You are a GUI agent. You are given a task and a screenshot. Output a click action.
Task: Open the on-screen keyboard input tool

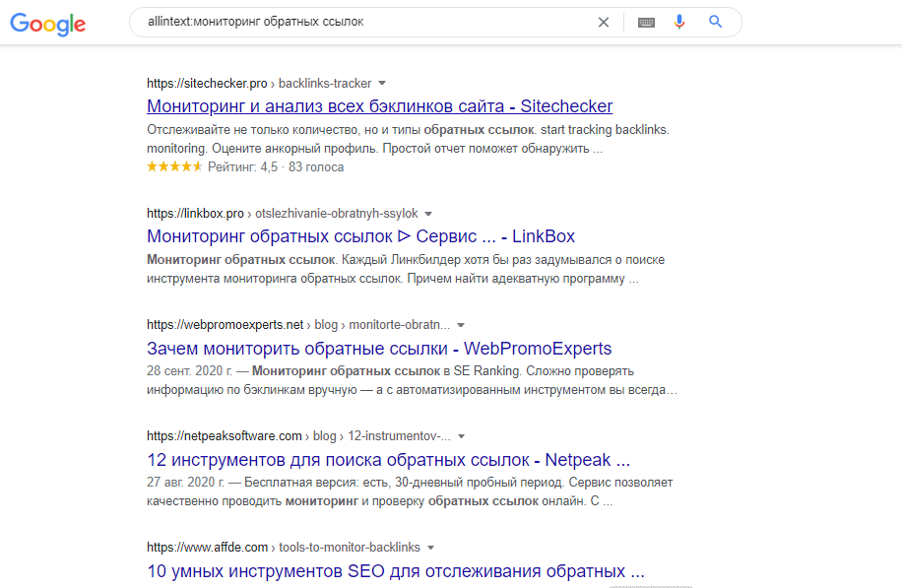(x=646, y=23)
